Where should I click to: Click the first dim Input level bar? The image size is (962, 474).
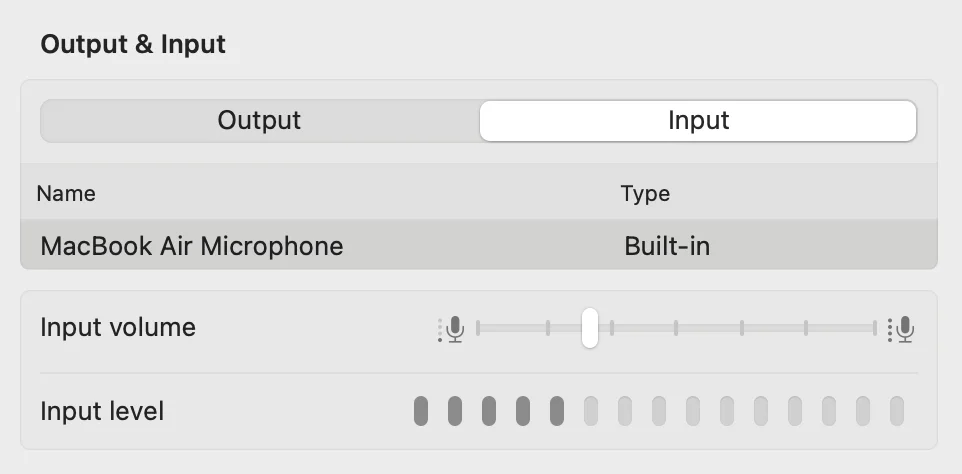coord(591,410)
